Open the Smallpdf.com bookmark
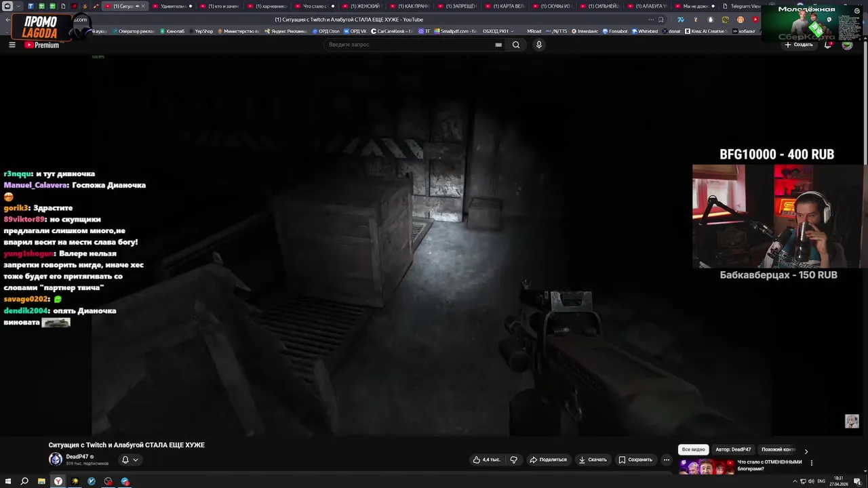Image resolution: width=868 pixels, height=488 pixels. coord(455,31)
